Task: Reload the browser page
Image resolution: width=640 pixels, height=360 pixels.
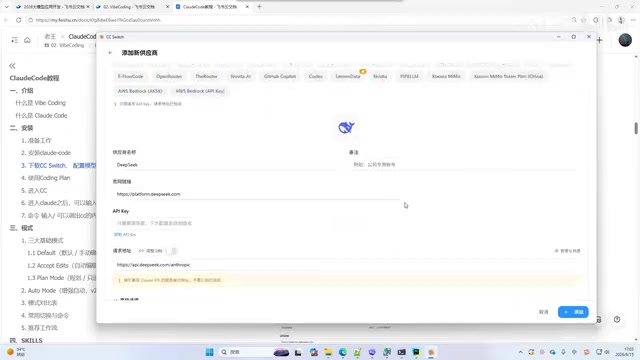Action: pyautogui.click(x=18, y=20)
